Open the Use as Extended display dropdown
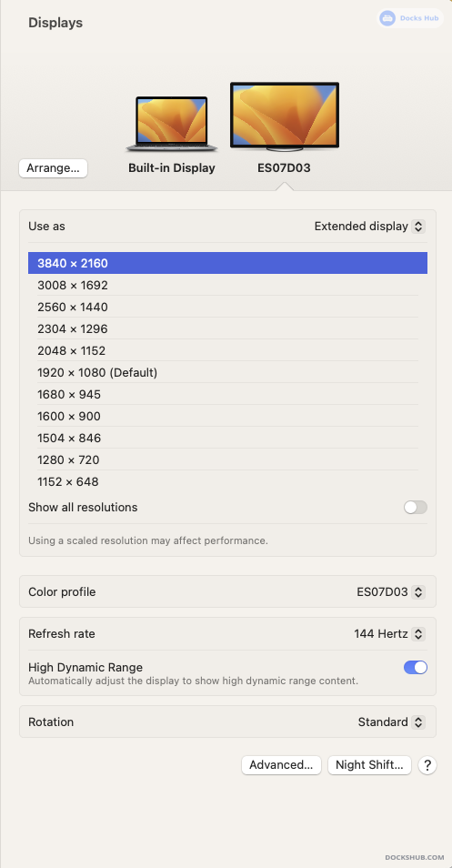 click(369, 227)
